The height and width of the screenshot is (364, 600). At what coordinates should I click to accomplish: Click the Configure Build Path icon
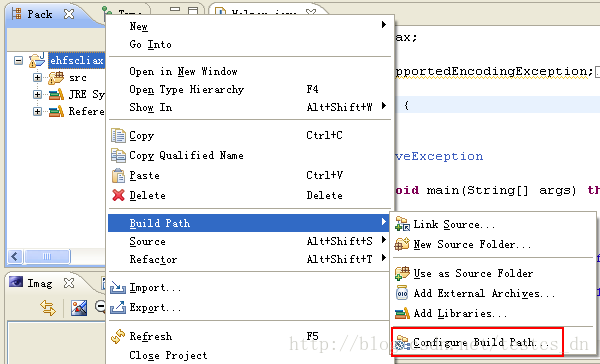[402, 342]
